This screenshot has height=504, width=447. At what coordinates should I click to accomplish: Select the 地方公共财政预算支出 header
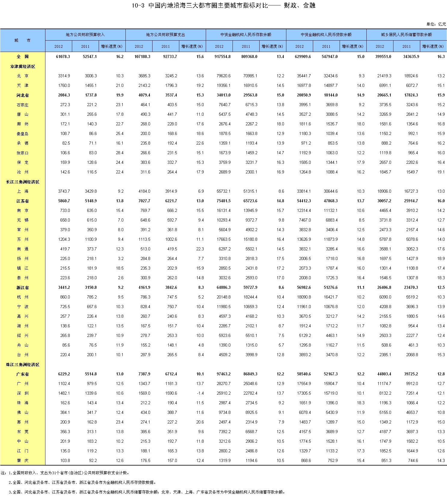click(165, 35)
